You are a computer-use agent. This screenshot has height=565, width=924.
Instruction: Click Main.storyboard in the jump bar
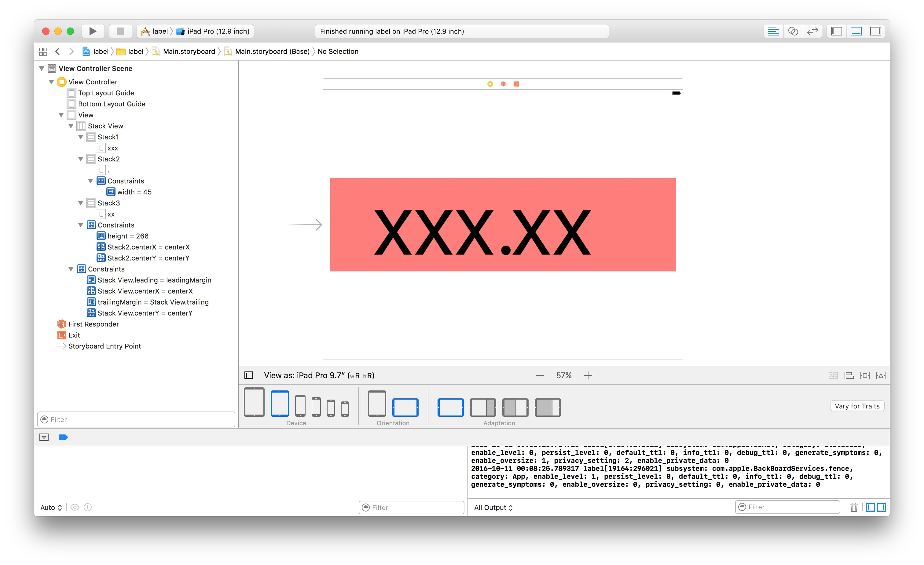tap(189, 51)
